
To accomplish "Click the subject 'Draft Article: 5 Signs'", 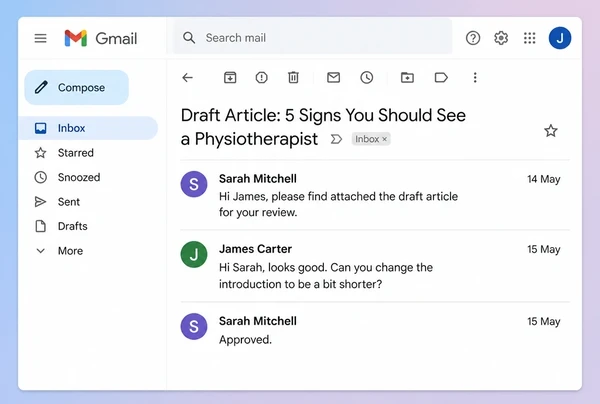I will tap(323, 127).
